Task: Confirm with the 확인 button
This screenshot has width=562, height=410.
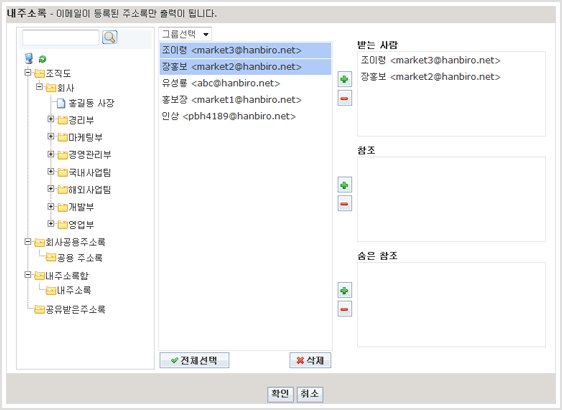Action: (280, 394)
